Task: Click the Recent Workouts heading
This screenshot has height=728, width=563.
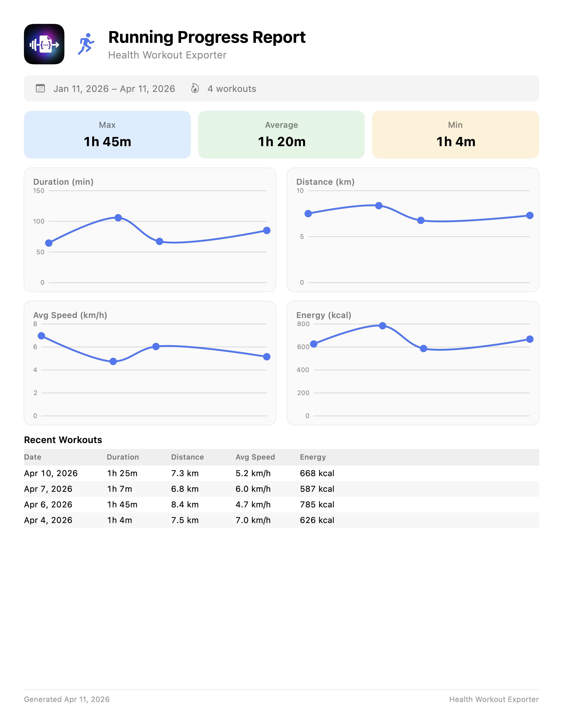Action: [63, 440]
